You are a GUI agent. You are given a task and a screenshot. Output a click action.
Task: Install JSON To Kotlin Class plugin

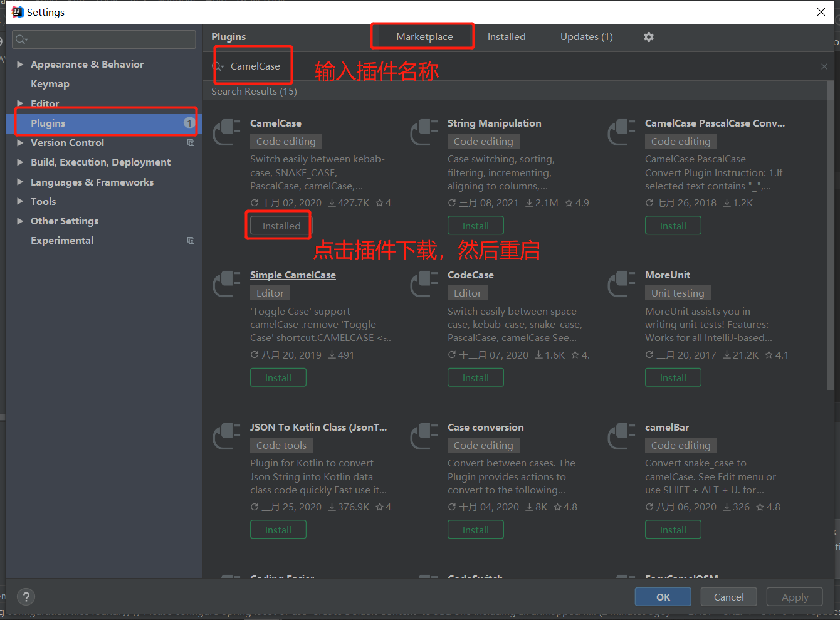click(x=278, y=530)
